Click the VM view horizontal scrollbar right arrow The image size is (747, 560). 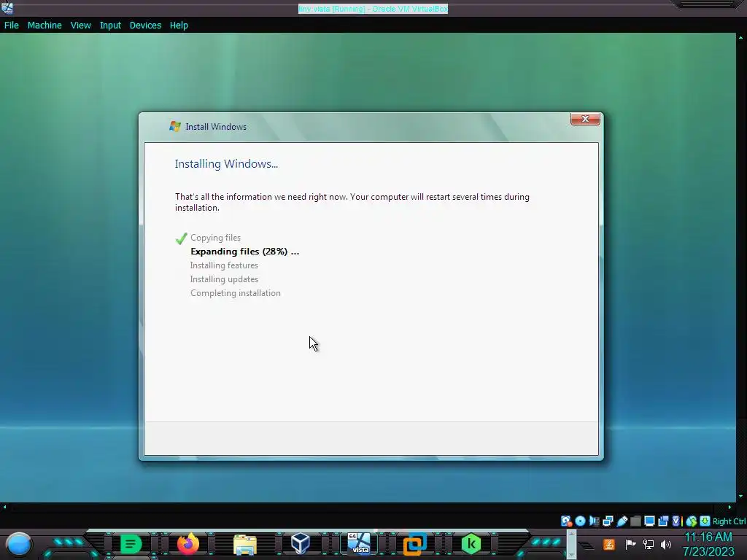pyautogui.click(x=729, y=507)
